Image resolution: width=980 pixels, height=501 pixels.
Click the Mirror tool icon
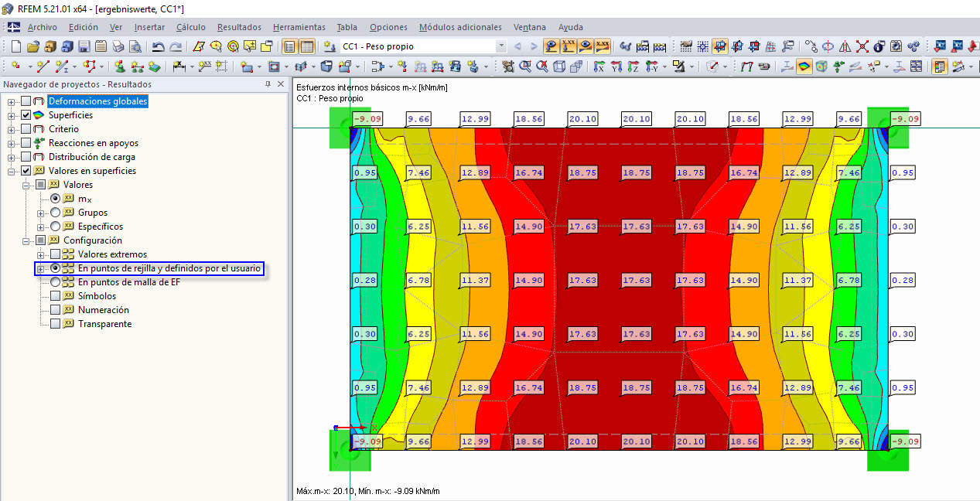[845, 46]
